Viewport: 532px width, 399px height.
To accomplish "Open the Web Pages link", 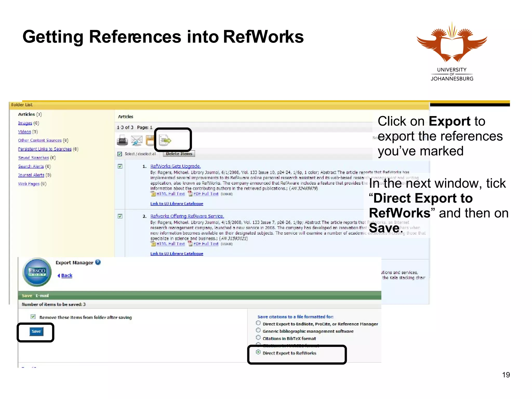I will [29, 184].
